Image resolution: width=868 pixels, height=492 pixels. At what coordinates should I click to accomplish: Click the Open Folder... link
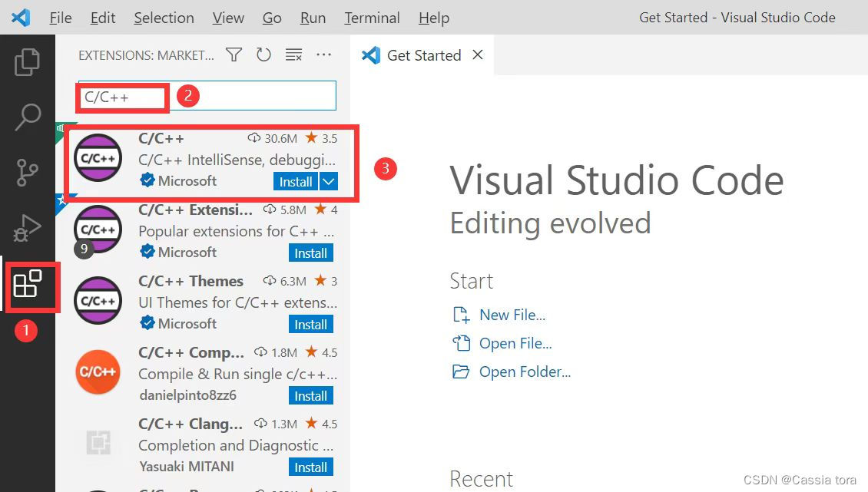(525, 371)
